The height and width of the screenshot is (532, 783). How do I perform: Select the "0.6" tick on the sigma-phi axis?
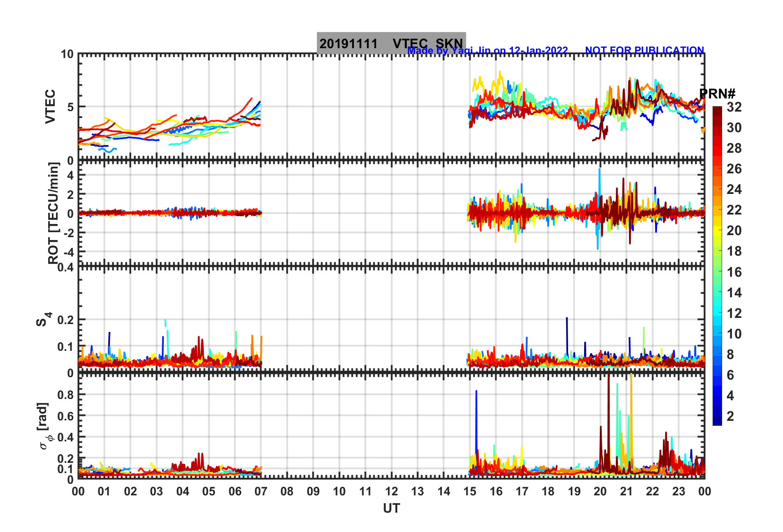pos(66,416)
